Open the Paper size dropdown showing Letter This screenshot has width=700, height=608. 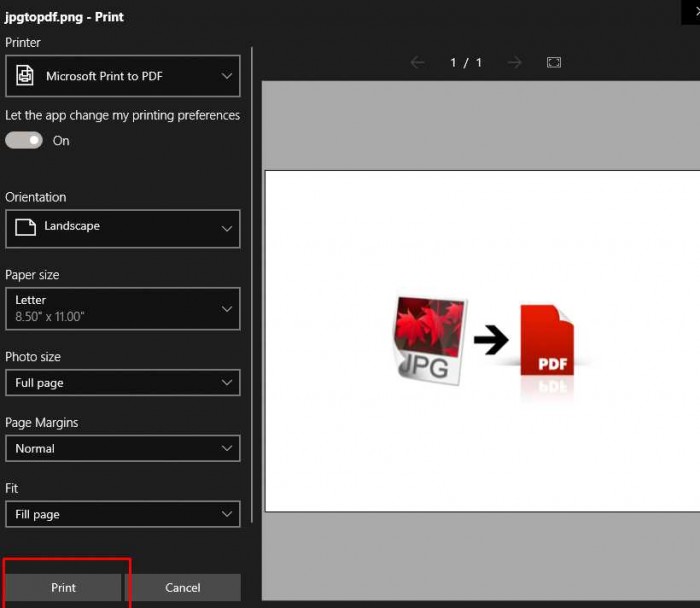click(x=123, y=308)
